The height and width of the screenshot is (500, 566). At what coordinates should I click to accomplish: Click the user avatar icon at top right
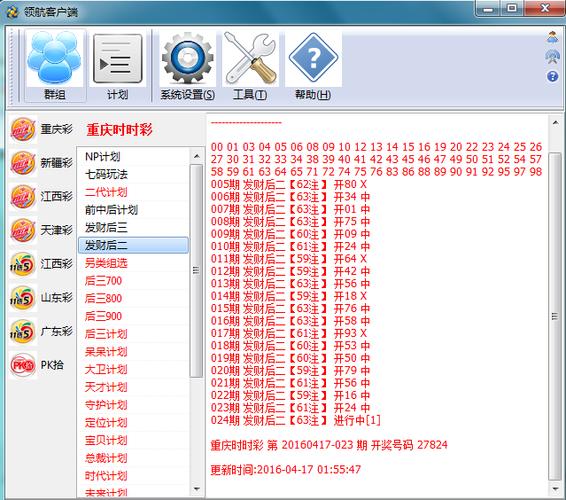[x=553, y=37]
